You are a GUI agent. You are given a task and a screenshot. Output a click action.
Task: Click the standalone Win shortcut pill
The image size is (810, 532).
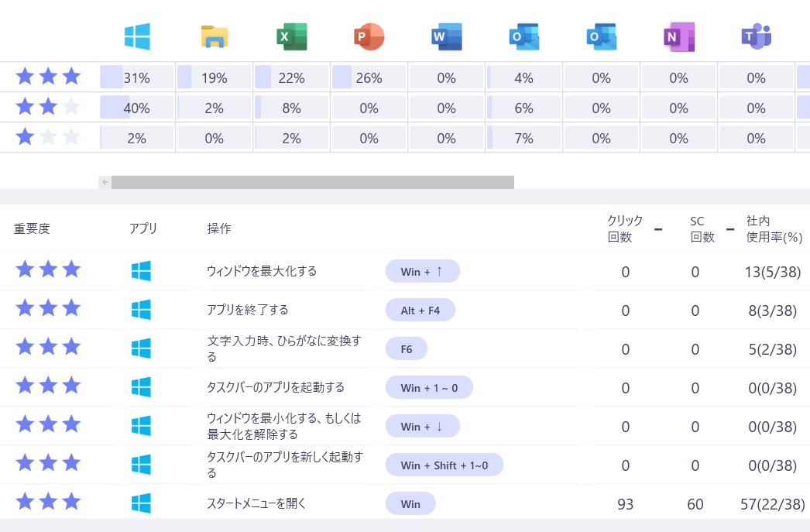point(410,503)
